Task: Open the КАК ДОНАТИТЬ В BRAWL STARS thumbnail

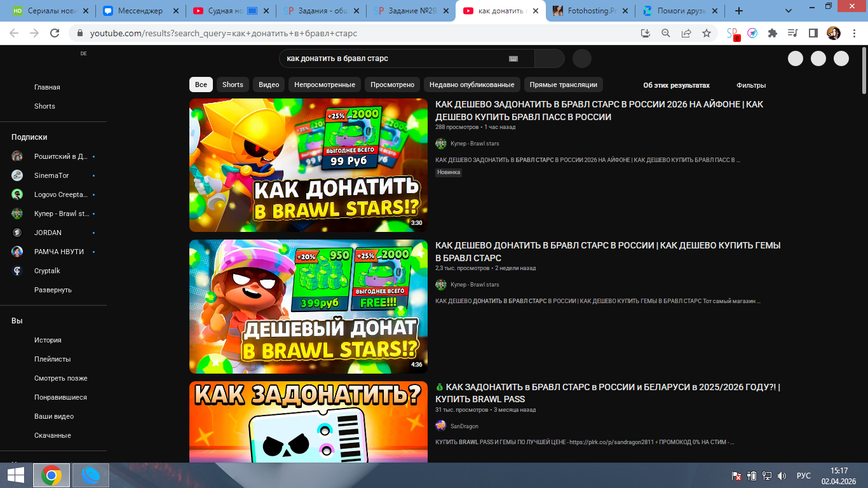Action: pyautogui.click(x=309, y=165)
